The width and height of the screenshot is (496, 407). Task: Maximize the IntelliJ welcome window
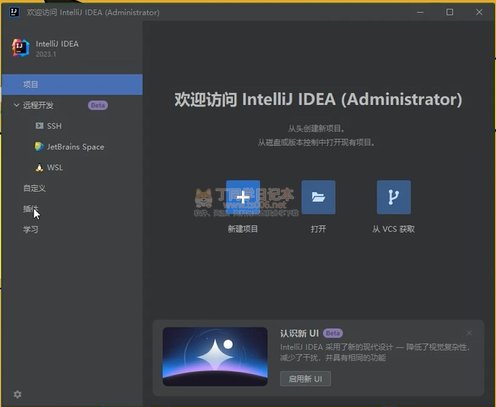450,12
